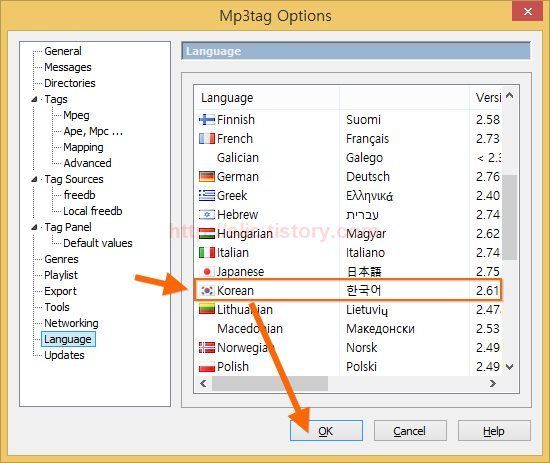
Task: Open the Messages options page
Action: click(x=68, y=67)
